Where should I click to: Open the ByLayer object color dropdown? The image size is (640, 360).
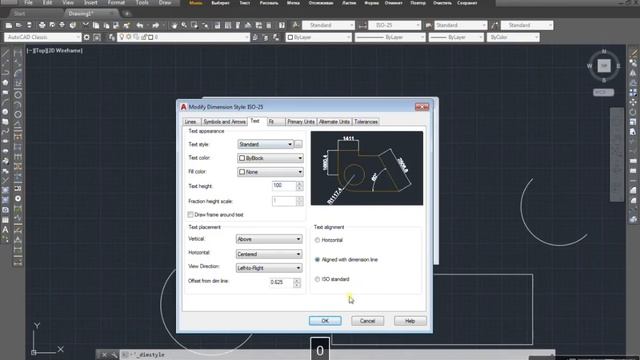click(x=319, y=37)
